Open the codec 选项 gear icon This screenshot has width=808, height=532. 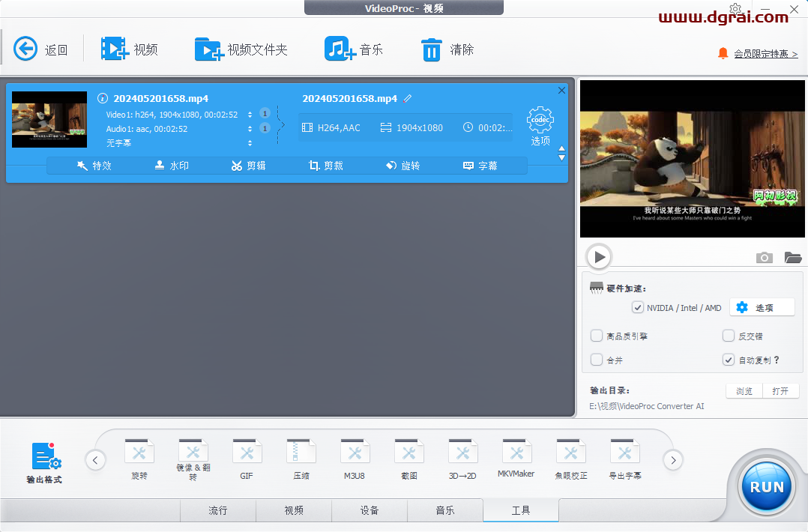pyautogui.click(x=540, y=120)
